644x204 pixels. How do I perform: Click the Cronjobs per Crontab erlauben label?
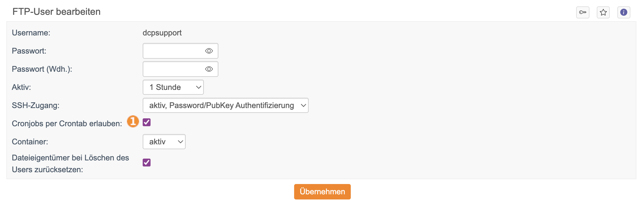(67, 123)
